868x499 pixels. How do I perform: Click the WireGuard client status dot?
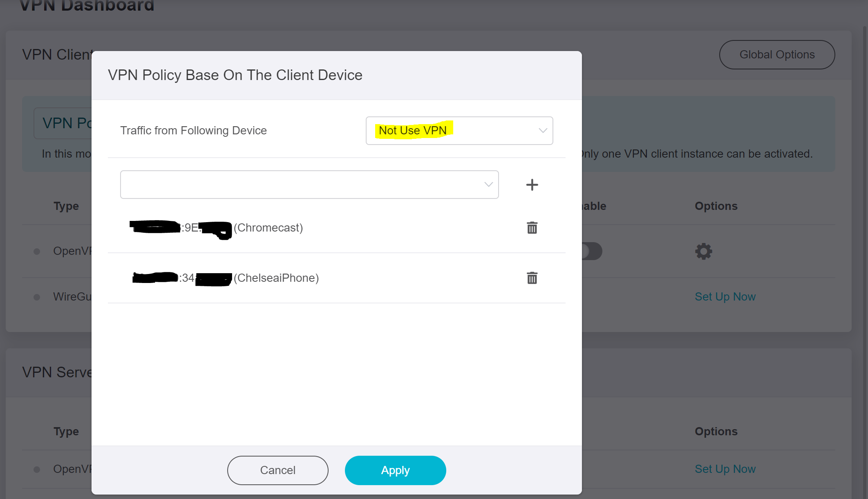click(37, 297)
